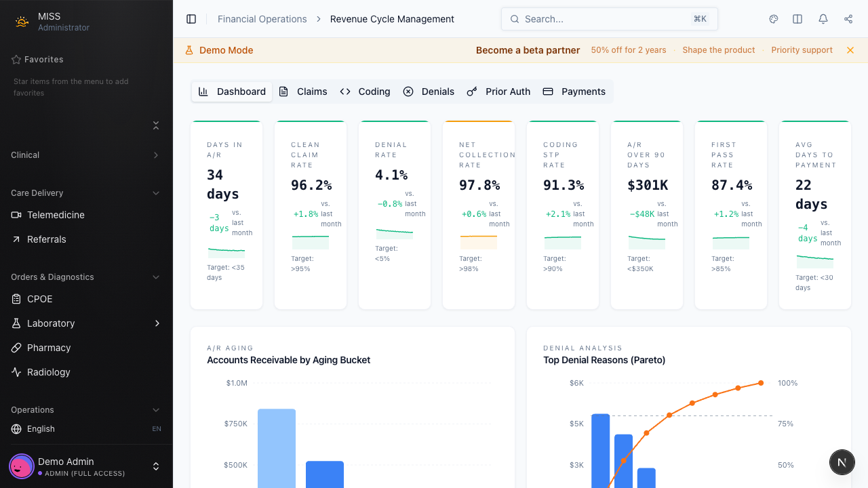The width and height of the screenshot is (868, 488).
Task: Open the theme palette icon
Action: (x=774, y=19)
